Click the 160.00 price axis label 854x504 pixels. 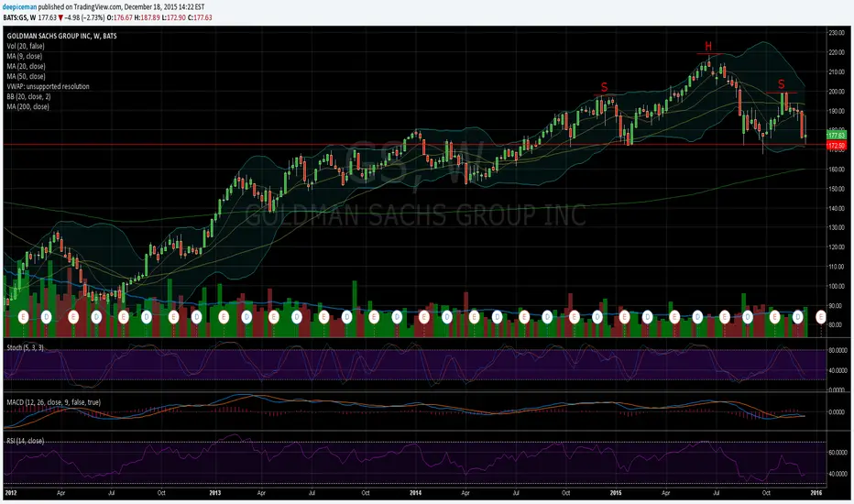[836, 170]
